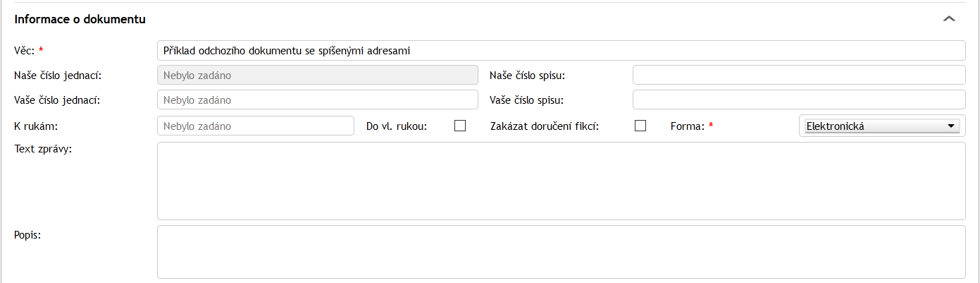Viewport: 980px width, 283px height.
Task: Click the Forma required field label
Action: click(688, 126)
